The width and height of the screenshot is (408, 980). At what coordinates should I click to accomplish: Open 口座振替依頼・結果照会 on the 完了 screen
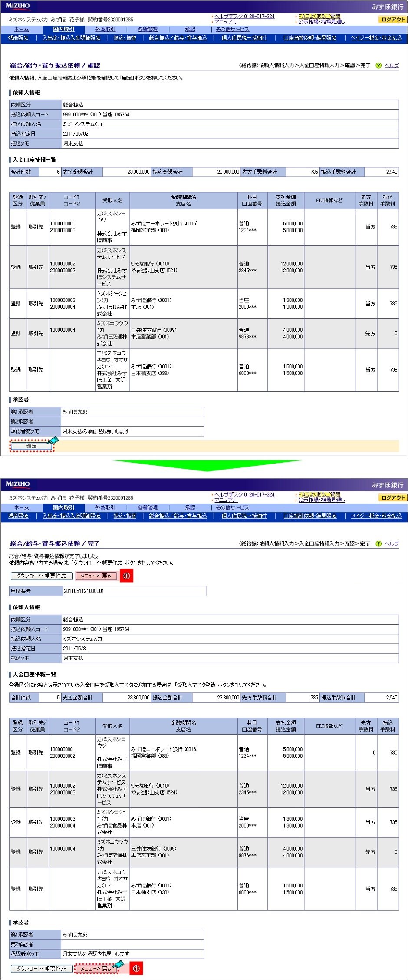pyautogui.click(x=310, y=516)
